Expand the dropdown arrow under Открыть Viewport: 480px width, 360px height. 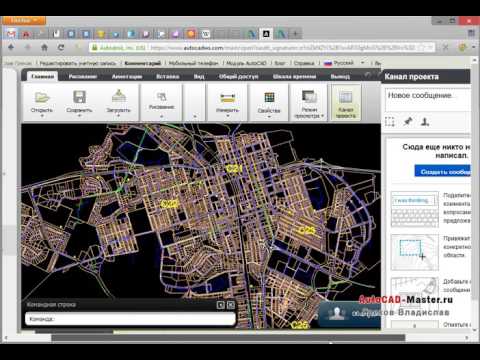[42, 116]
